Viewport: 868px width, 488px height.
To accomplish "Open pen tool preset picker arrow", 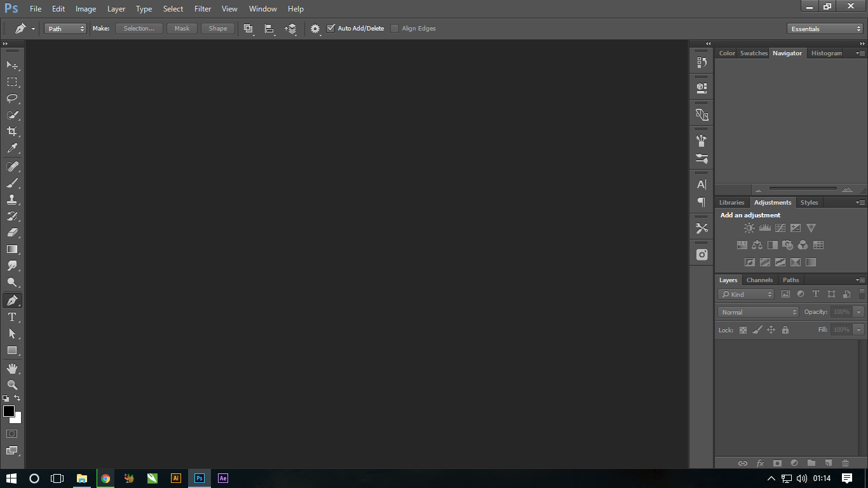I will click(x=33, y=29).
